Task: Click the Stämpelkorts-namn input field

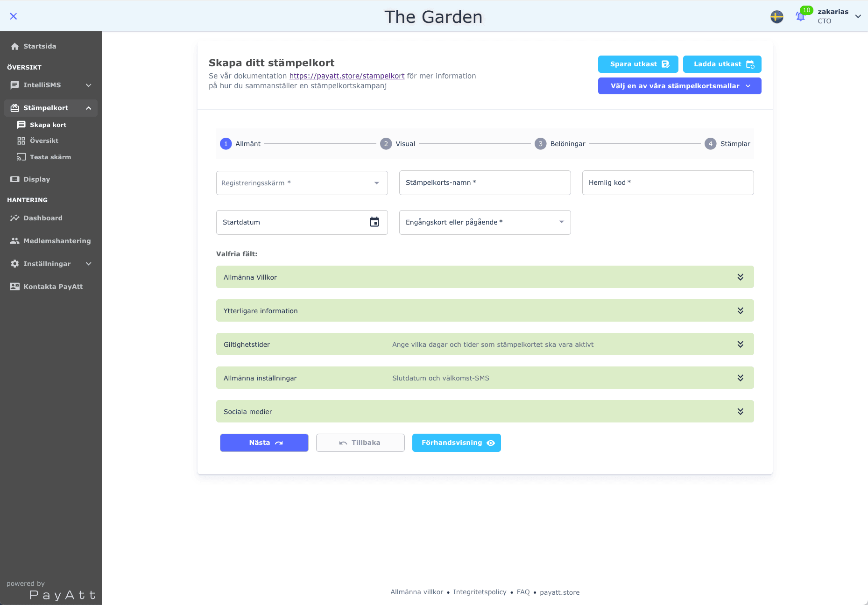Action: pyautogui.click(x=485, y=183)
